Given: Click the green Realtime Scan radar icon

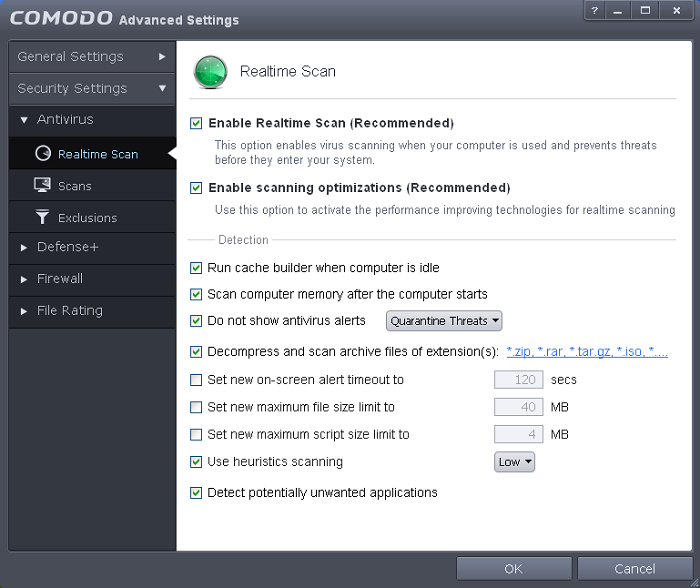Looking at the screenshot, I should [x=210, y=71].
